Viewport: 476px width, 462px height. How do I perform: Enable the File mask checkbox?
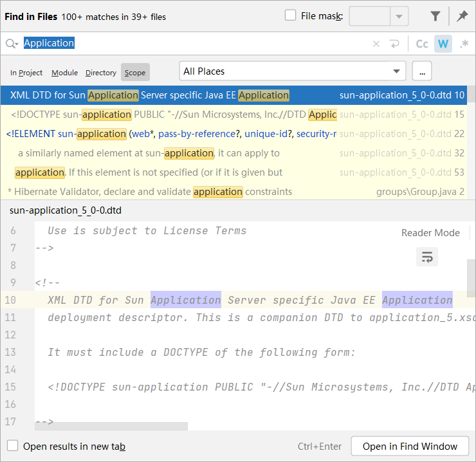pos(290,15)
